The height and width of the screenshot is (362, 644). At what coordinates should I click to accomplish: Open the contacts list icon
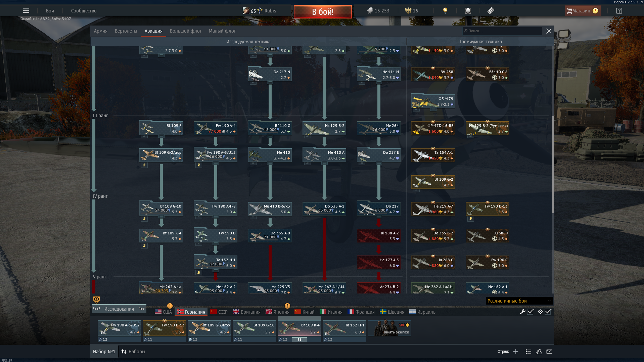point(528,352)
